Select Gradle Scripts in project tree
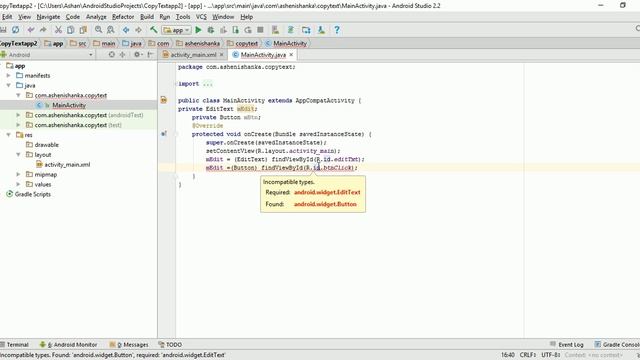This screenshot has height=360, width=640. (x=33, y=194)
